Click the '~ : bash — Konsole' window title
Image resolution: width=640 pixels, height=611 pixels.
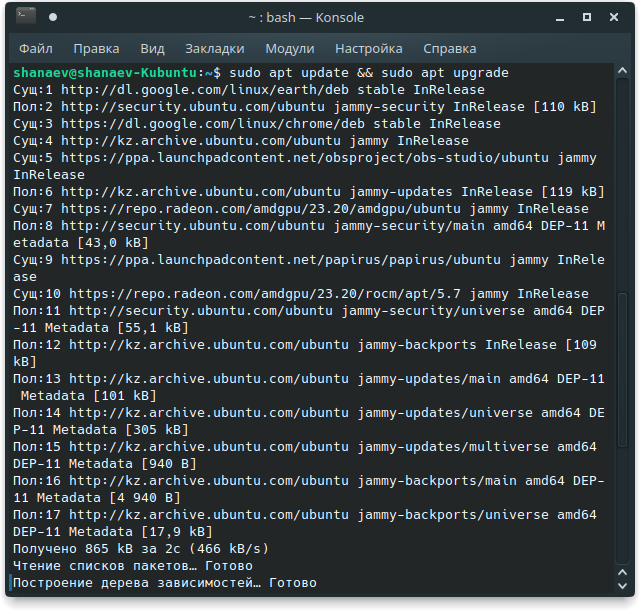pos(306,18)
